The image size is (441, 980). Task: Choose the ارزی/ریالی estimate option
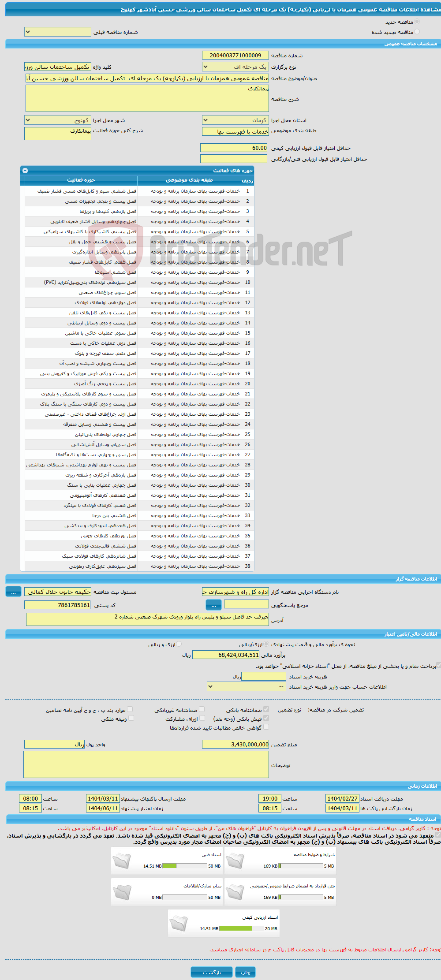click(266, 644)
